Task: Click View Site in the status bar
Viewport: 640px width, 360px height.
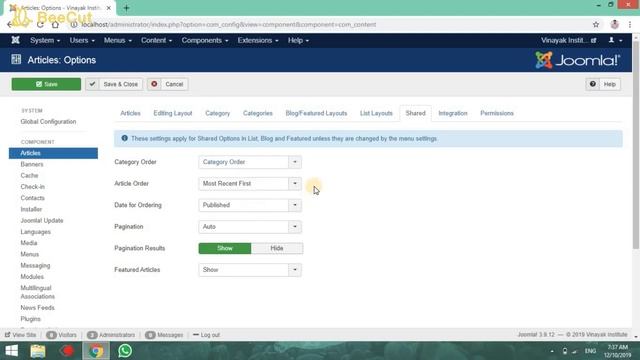Action: pyautogui.click(x=20, y=335)
